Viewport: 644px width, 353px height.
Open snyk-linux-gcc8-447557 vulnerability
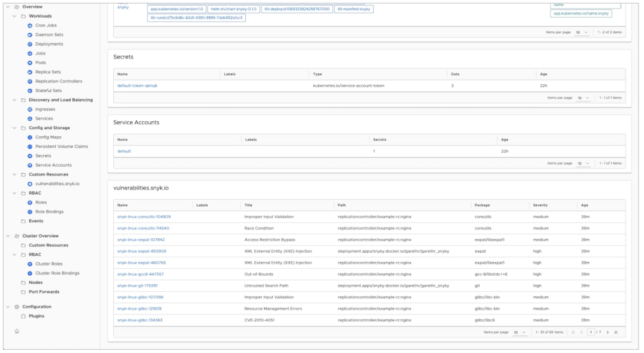[x=141, y=274]
